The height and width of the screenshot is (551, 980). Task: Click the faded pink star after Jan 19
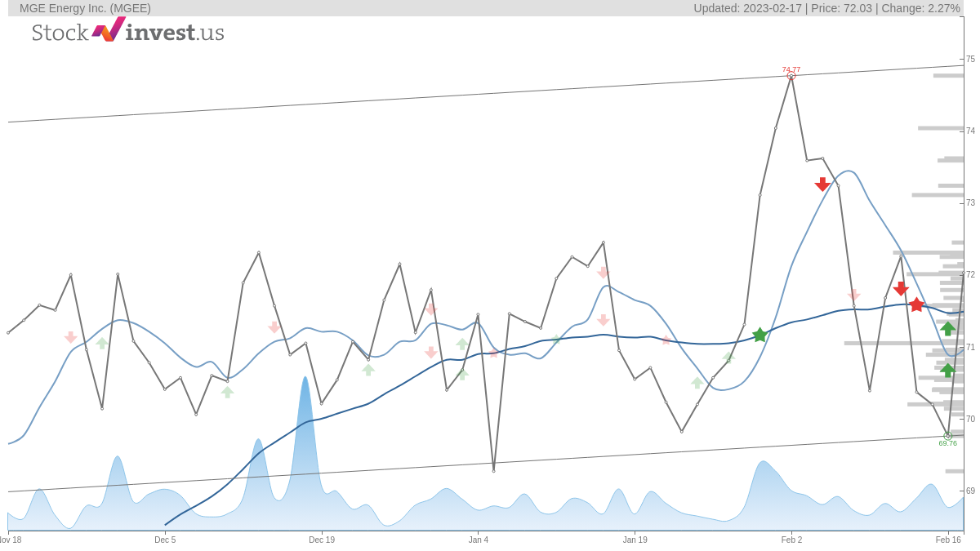666,340
